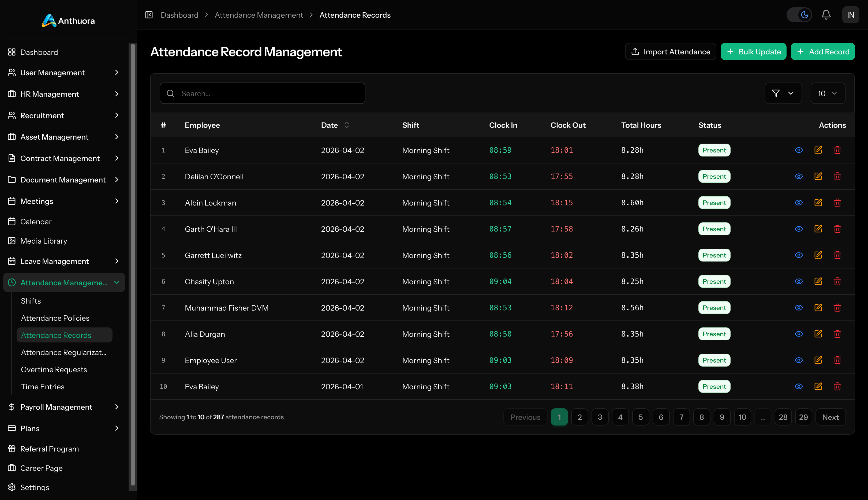
Task: Open the rows-per-page dropdown showing 10
Action: click(x=828, y=93)
